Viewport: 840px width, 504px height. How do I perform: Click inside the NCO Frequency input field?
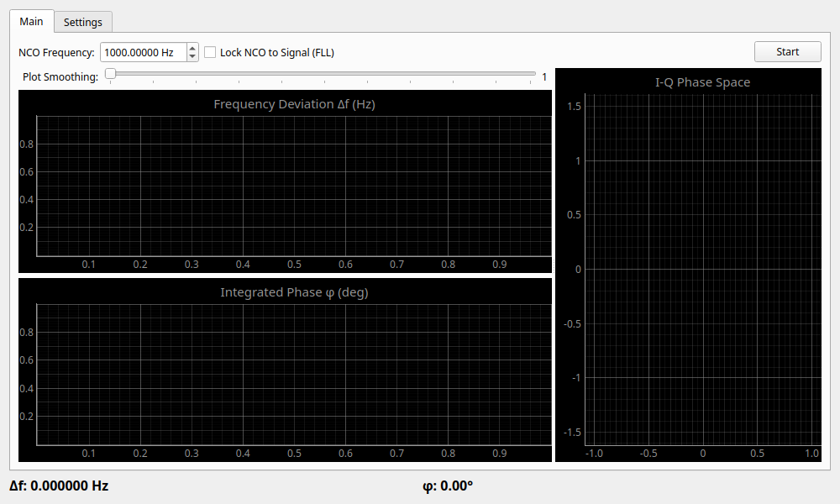(x=143, y=51)
